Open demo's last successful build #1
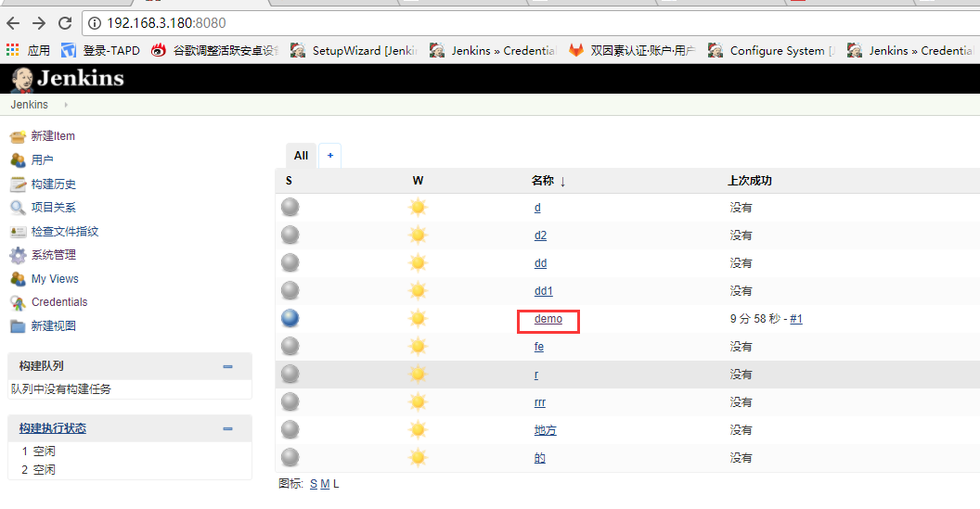980x509 pixels. click(796, 319)
